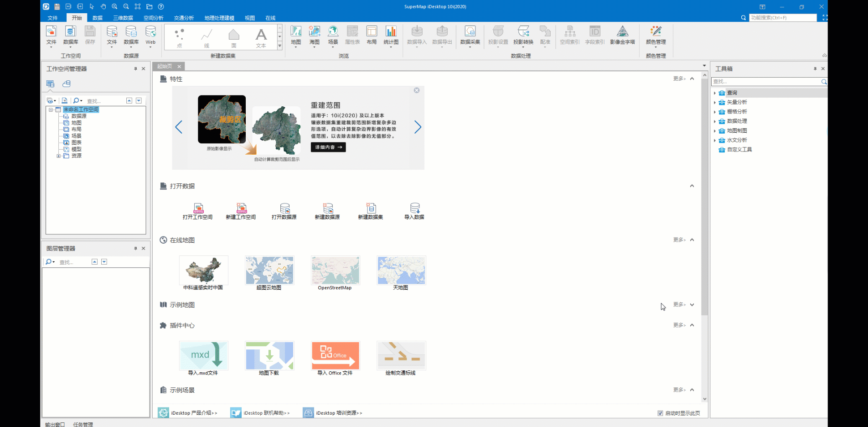Click the Web datasource icon
The width and height of the screenshot is (868, 427).
(x=150, y=36)
